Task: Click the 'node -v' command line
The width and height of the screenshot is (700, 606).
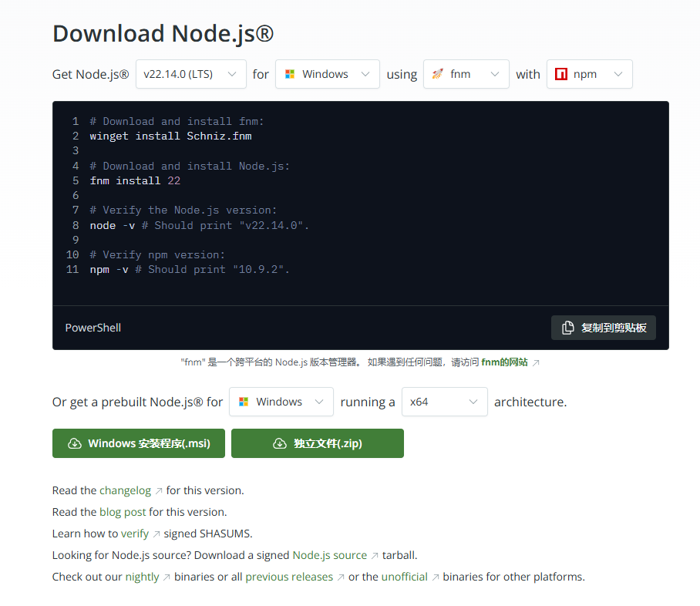Action: (x=112, y=226)
